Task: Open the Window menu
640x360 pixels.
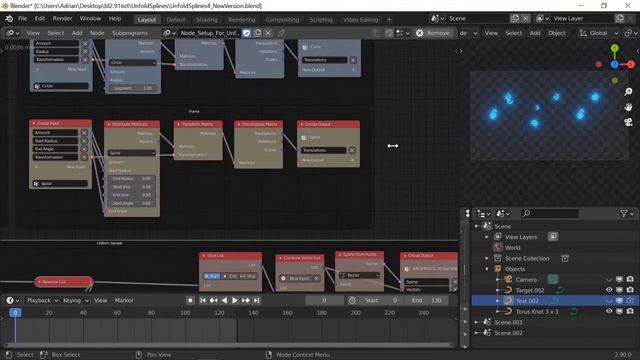Action: 90,19
